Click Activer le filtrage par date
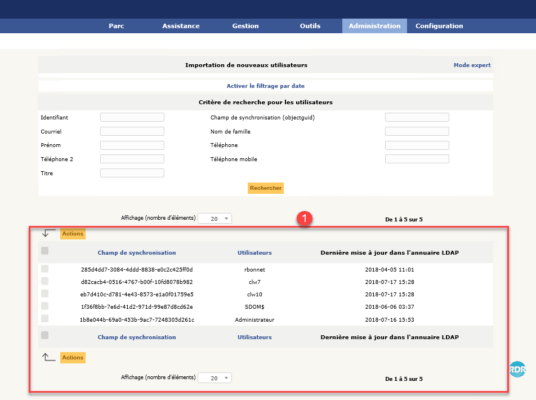The height and width of the screenshot is (400, 536). 266,86
